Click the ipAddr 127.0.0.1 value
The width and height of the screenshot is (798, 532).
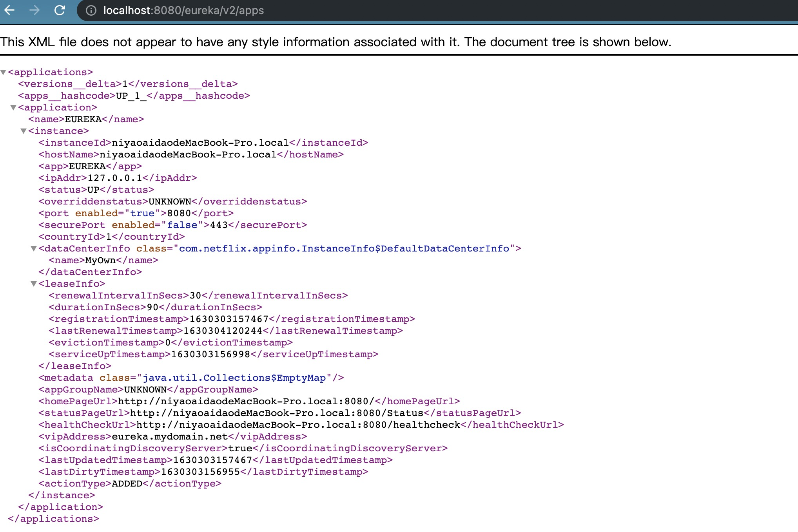pyautogui.click(x=114, y=178)
